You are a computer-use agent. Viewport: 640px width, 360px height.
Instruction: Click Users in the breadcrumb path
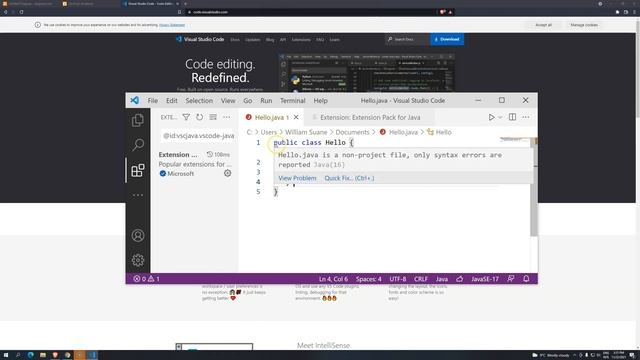(x=269, y=132)
